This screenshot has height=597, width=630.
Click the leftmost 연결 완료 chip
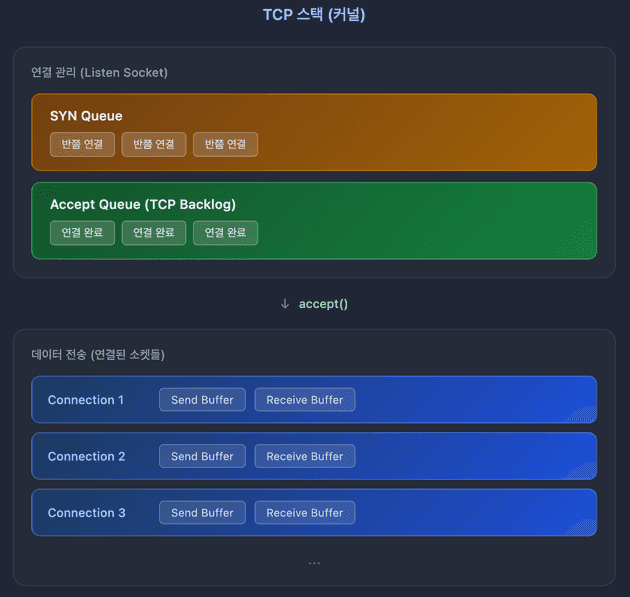[83, 233]
